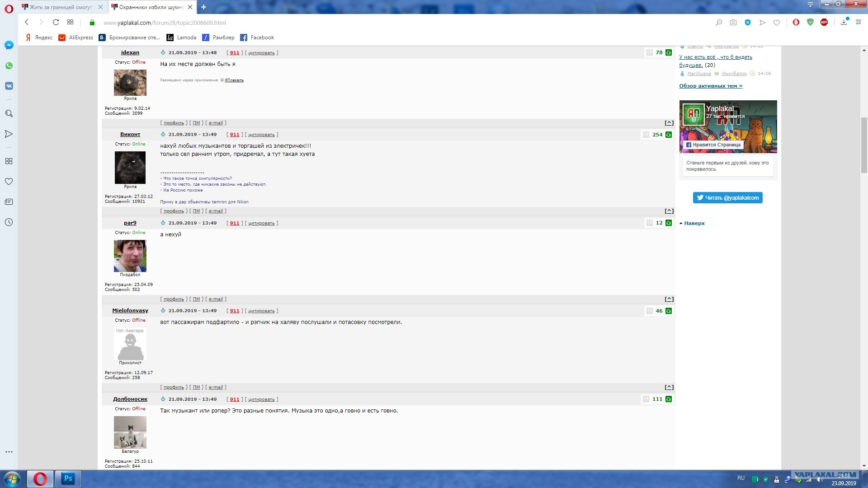Upvote idexan's post with green plus

click(x=669, y=52)
